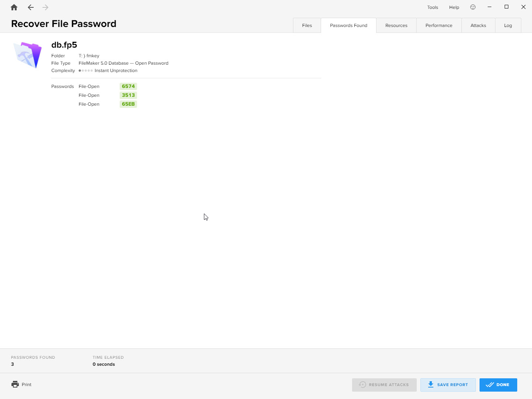Click the forward navigation arrow

click(x=45, y=7)
